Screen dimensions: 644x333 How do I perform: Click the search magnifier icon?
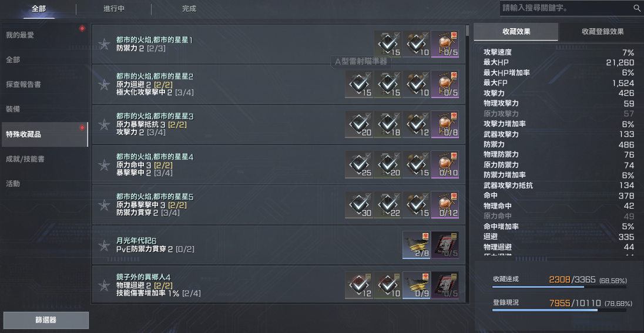pos(636,8)
